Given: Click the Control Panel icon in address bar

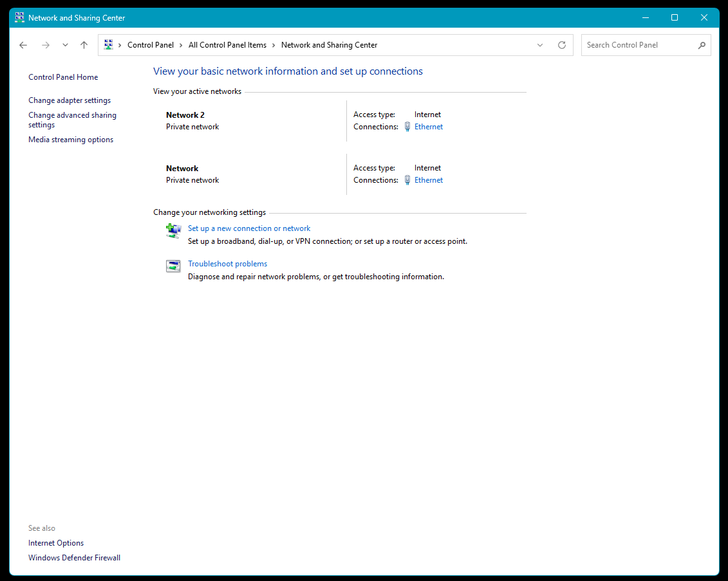Looking at the screenshot, I should (109, 45).
